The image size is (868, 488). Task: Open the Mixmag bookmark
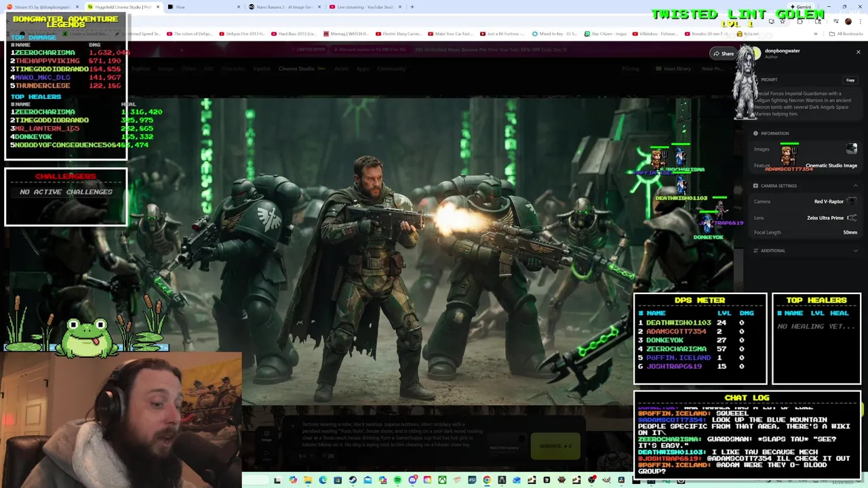pyautogui.click(x=346, y=34)
